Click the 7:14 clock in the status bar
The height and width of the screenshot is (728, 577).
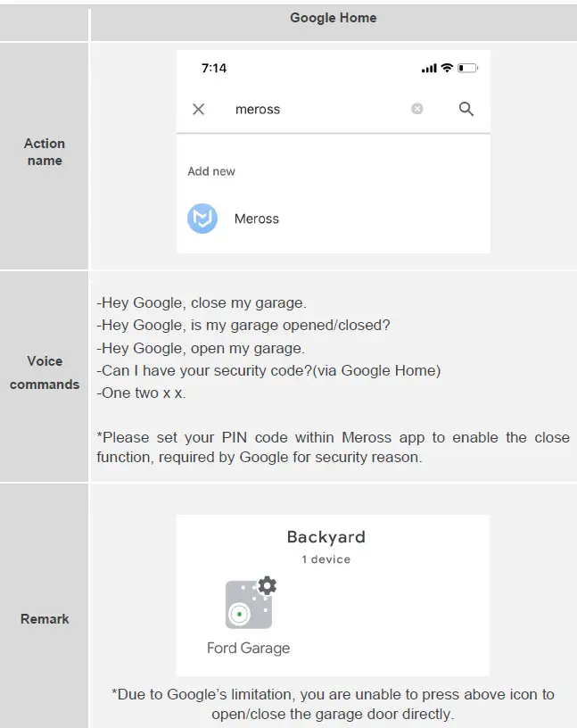[x=214, y=68]
